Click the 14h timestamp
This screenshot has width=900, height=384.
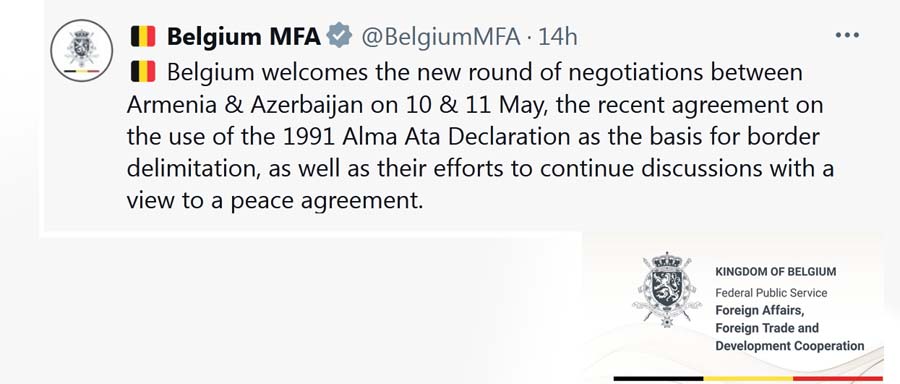tap(558, 37)
